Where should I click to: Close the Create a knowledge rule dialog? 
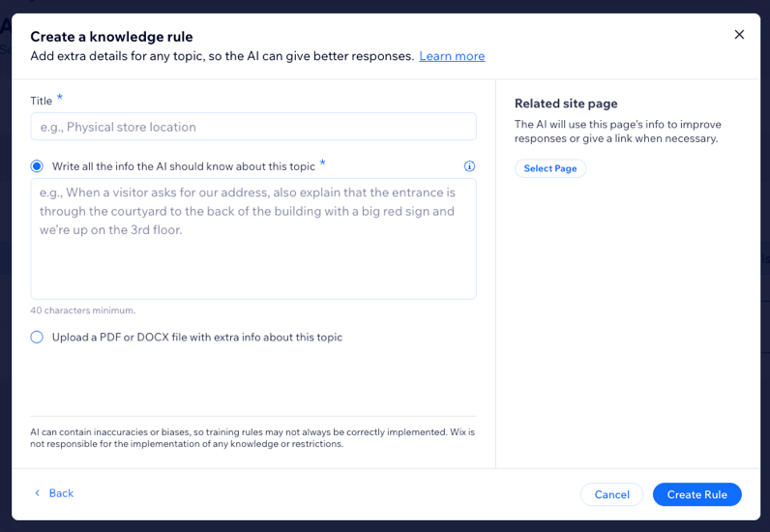point(739,35)
